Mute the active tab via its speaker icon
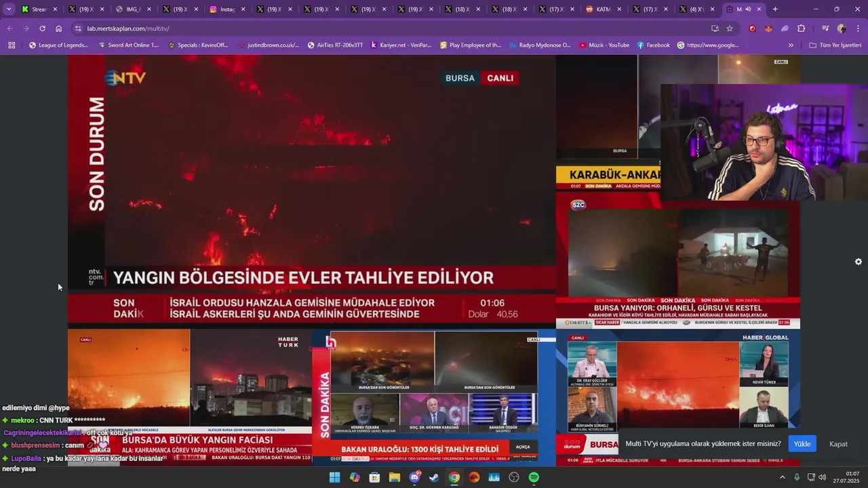The image size is (868, 488). click(x=748, y=9)
